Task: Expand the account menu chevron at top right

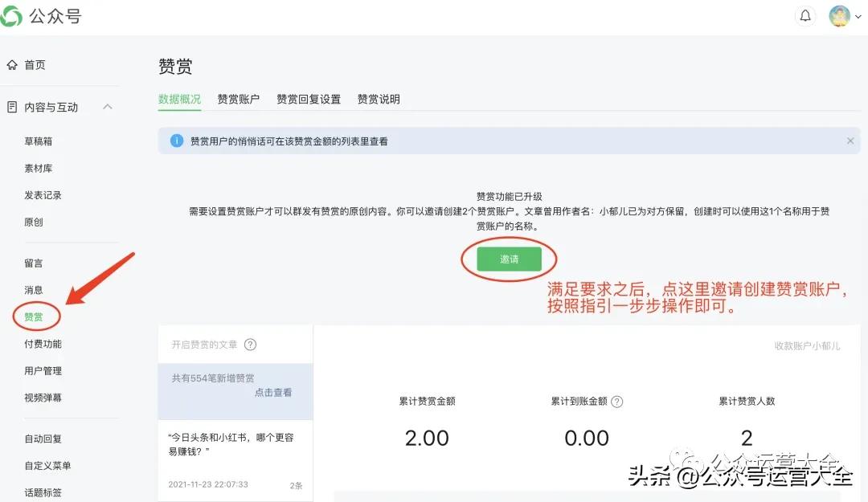Action: pos(858,14)
